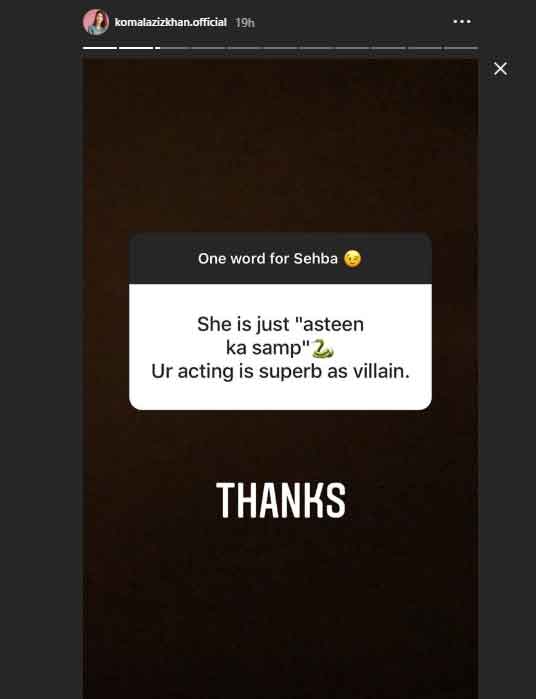Click the word "Sehba" in the question sticker
The image size is (536, 699).
point(316,259)
